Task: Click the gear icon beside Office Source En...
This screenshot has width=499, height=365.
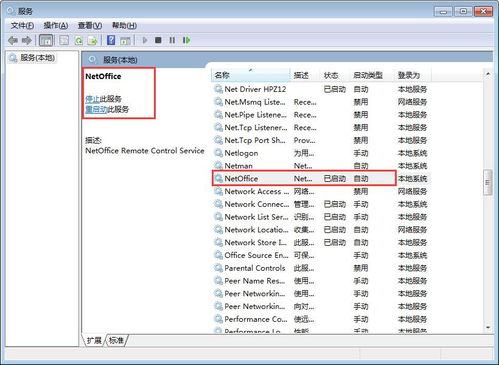Action: [218, 255]
